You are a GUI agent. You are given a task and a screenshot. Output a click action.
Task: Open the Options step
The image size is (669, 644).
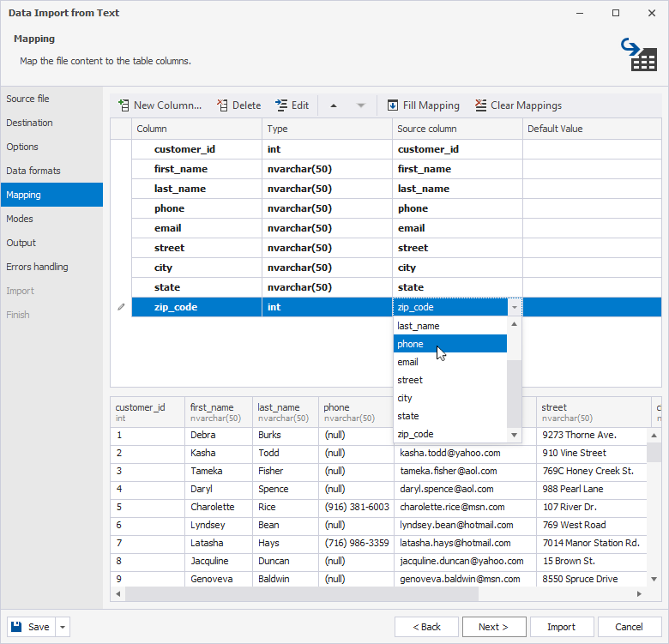[51, 147]
